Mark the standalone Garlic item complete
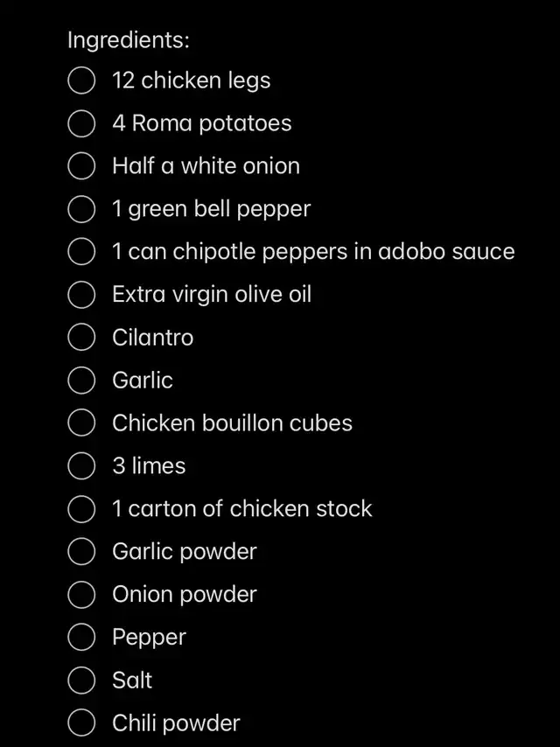This screenshot has width=560, height=747. click(81, 380)
